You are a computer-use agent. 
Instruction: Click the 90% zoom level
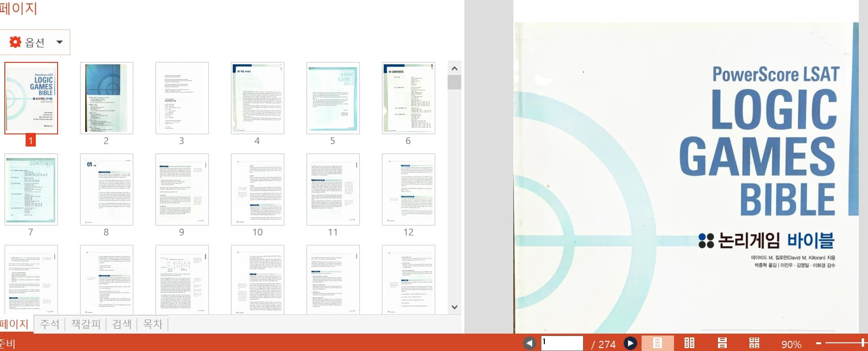[792, 344]
